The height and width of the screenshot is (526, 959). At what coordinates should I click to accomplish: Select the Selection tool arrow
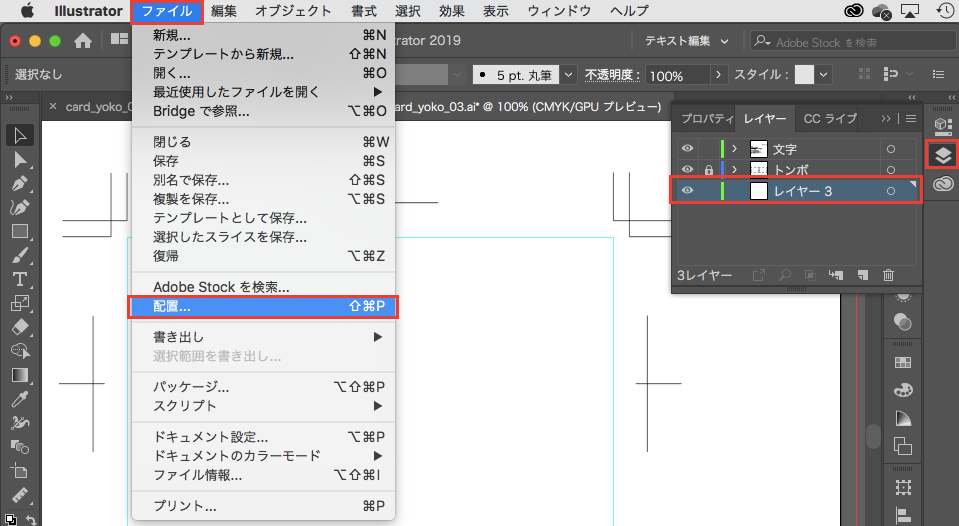(19, 135)
